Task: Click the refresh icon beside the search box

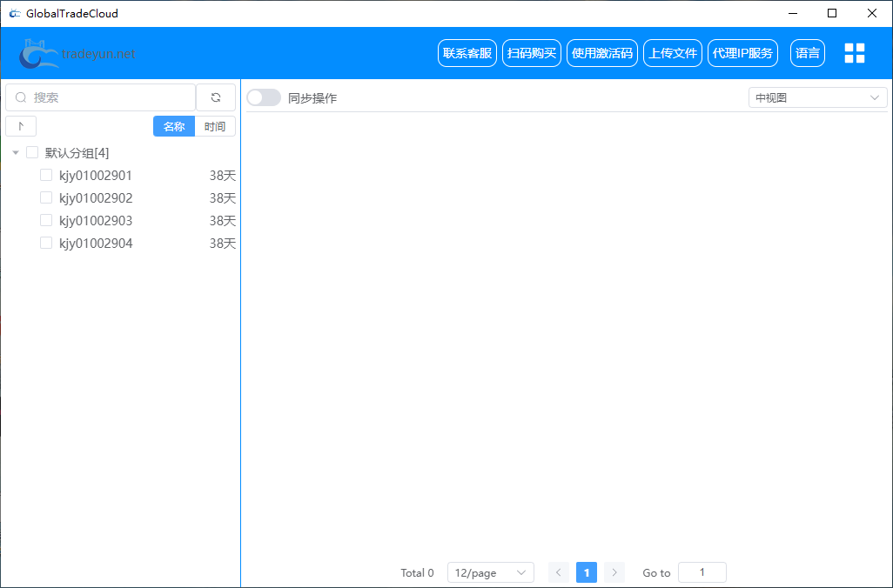Action: 216,97
